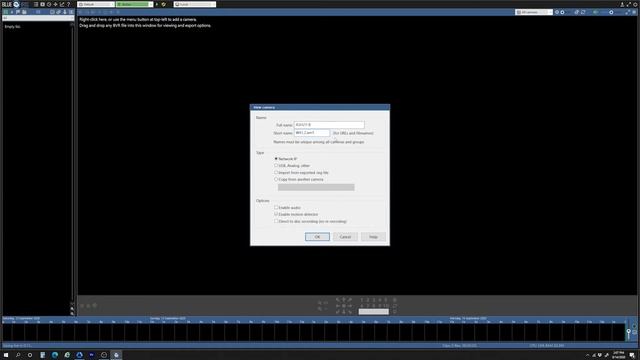Image resolution: width=640 pixels, height=360 pixels.
Task: Toggle Enable motion detector checkbox
Action: (x=276, y=214)
